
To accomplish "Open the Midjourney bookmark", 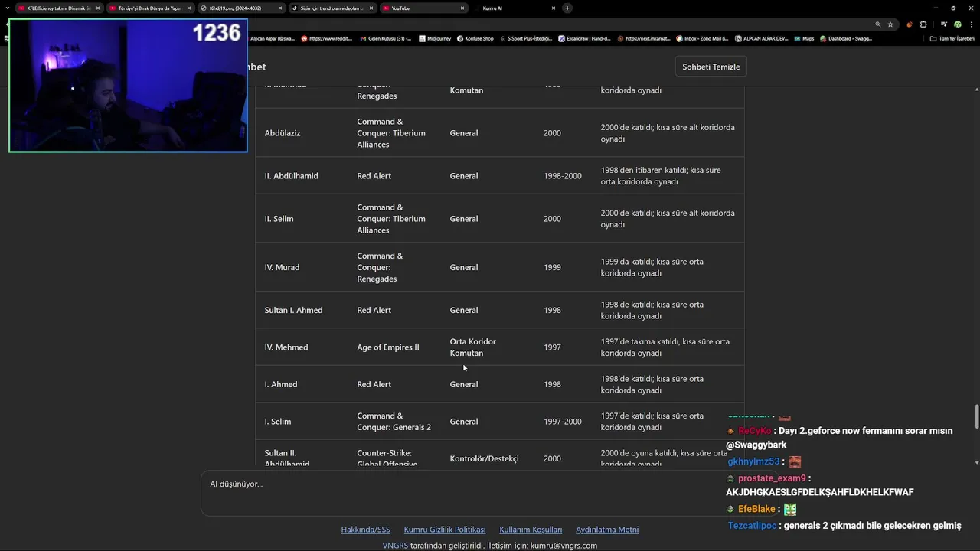I will tap(435, 38).
